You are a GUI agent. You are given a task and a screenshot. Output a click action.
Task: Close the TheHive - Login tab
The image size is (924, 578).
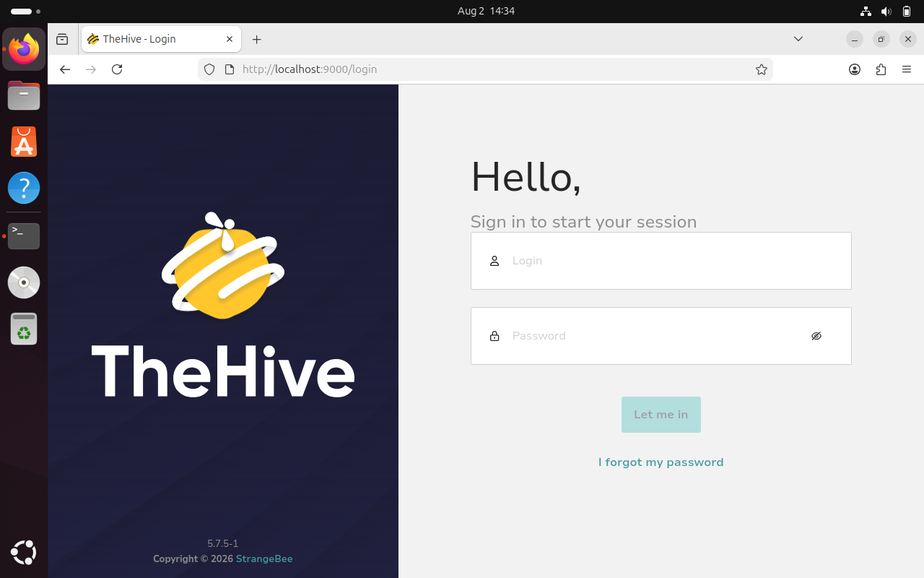click(x=230, y=39)
